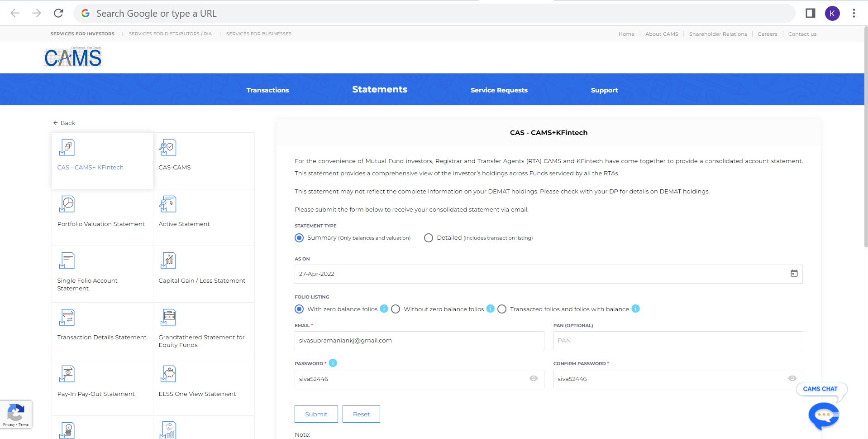868x439 pixels.
Task: Click the Password input field
Action: pos(420,379)
